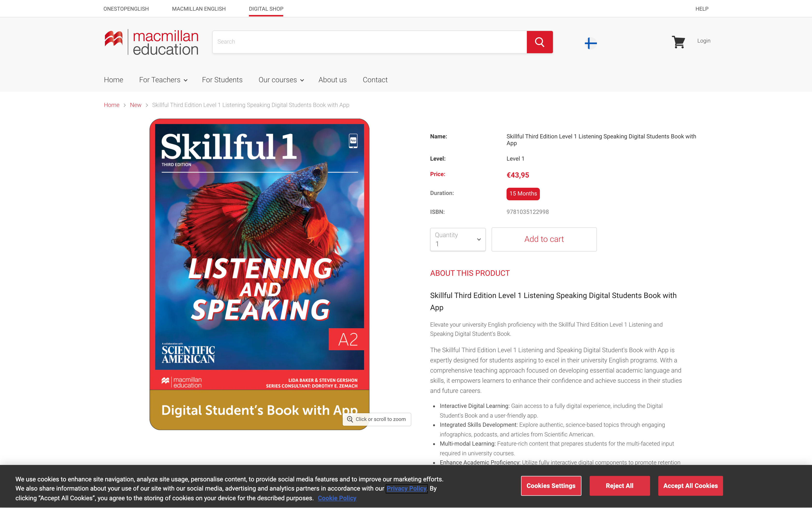Click the breadcrumb chevron after Home
The height and width of the screenshot is (508, 812).
124,105
